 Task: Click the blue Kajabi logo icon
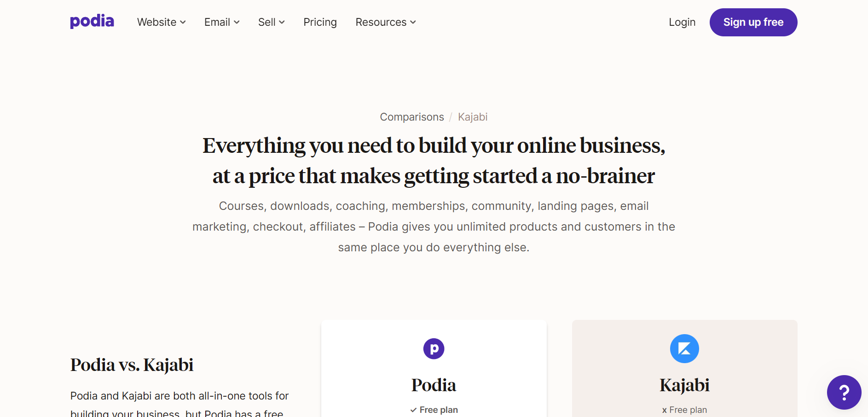[684, 348]
